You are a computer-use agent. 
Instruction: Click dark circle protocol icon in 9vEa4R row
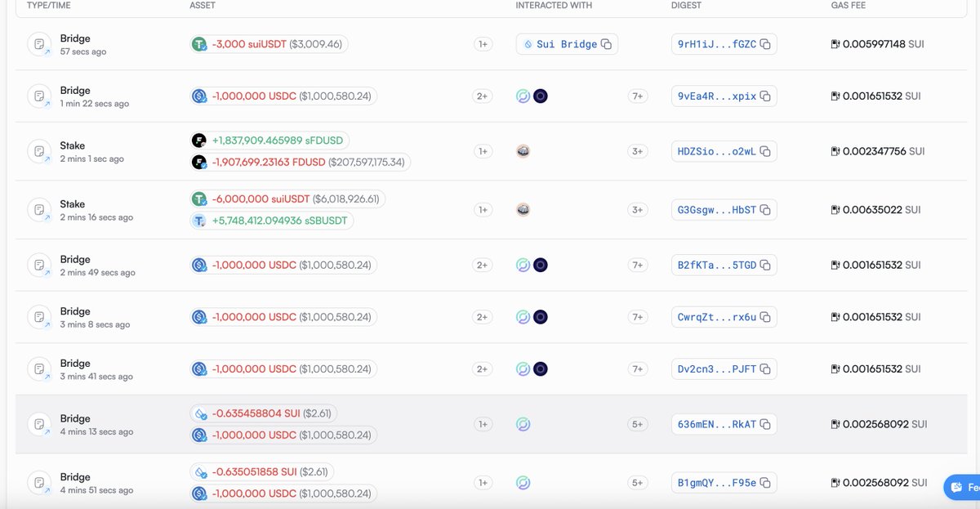(x=541, y=96)
